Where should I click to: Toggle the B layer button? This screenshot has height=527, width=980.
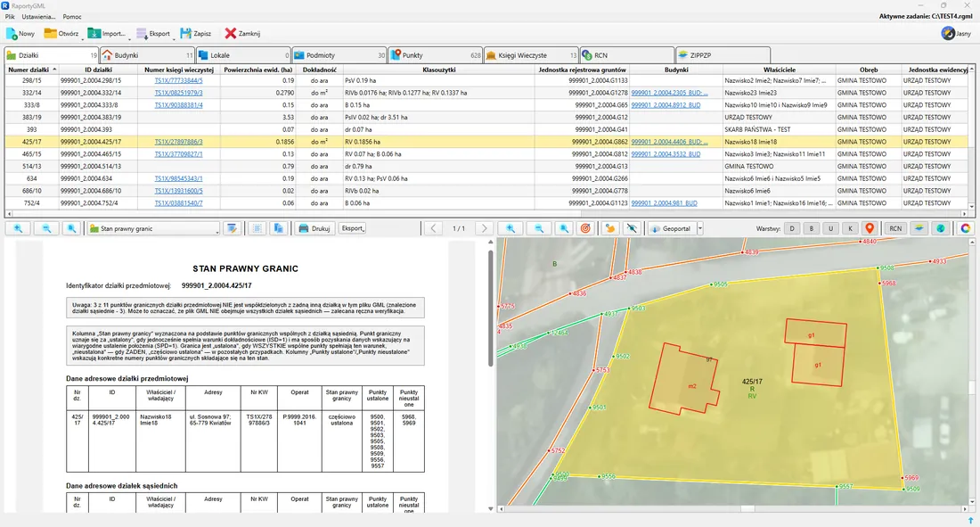coord(812,228)
